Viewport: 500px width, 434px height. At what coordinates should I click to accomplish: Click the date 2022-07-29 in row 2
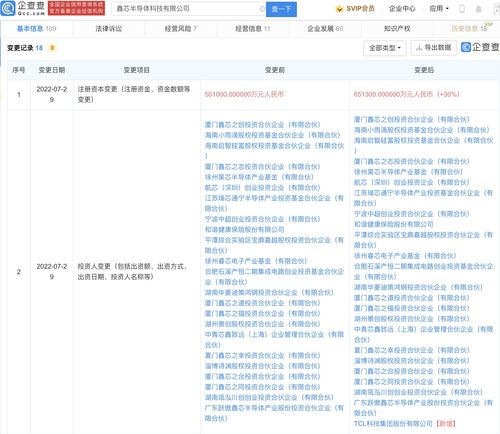point(52,272)
